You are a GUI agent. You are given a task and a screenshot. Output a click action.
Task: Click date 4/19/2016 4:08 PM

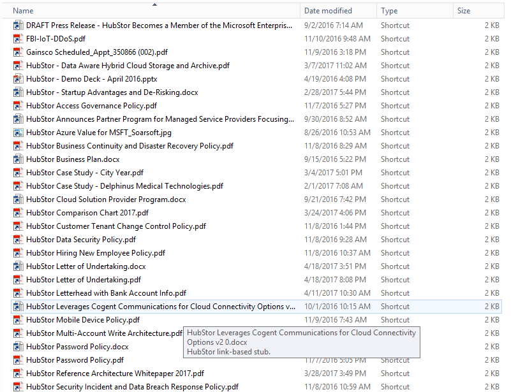coord(335,79)
